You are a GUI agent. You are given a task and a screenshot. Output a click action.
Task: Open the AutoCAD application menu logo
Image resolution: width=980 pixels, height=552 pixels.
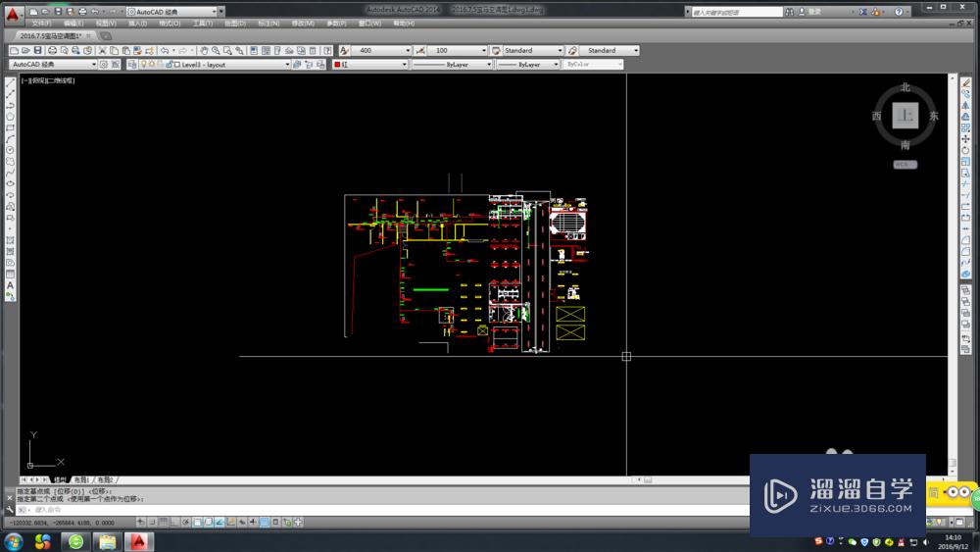tap(13, 14)
